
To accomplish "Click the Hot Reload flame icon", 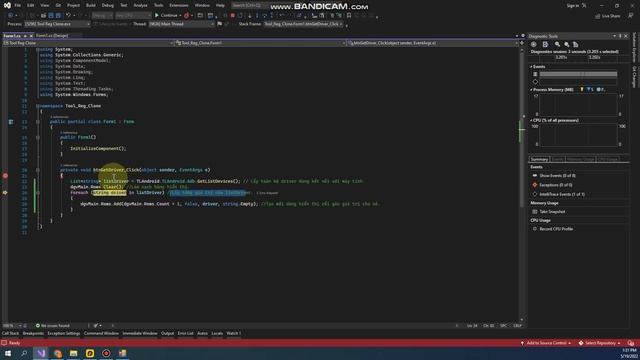I will click(186, 16).
